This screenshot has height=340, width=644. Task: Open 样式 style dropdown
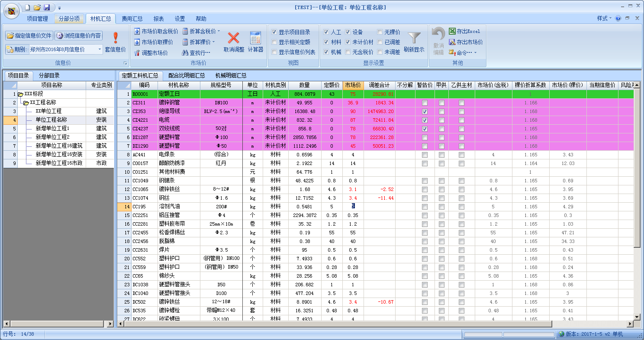(604, 19)
